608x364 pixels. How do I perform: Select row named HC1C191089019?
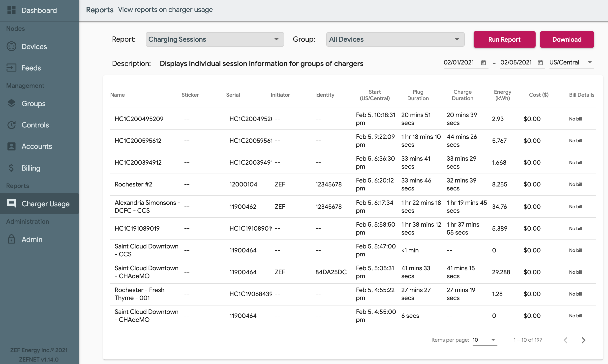click(x=137, y=228)
